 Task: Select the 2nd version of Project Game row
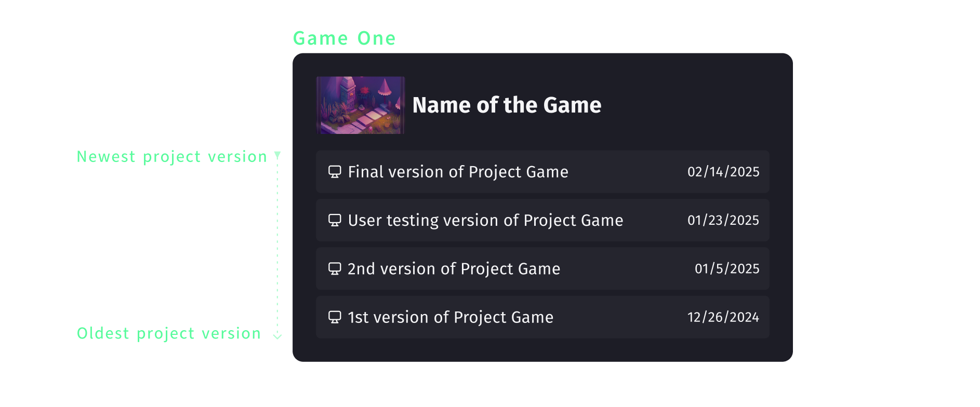coord(542,268)
